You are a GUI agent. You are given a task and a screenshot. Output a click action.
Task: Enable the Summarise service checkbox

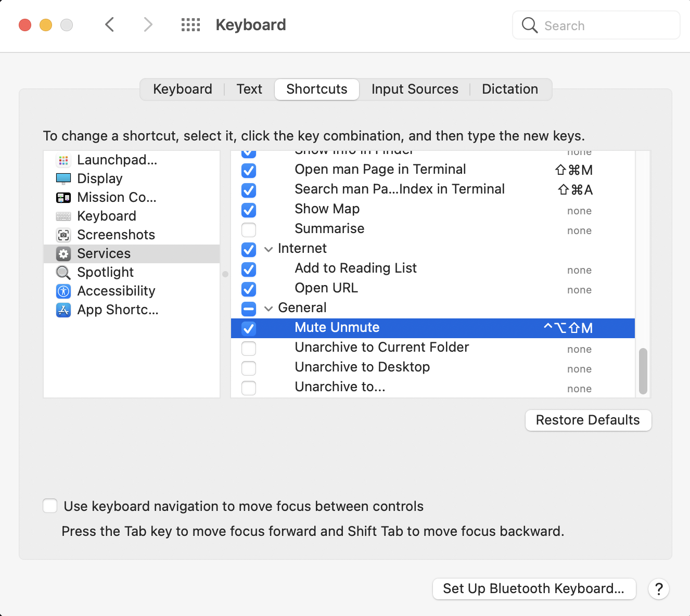[x=248, y=230]
